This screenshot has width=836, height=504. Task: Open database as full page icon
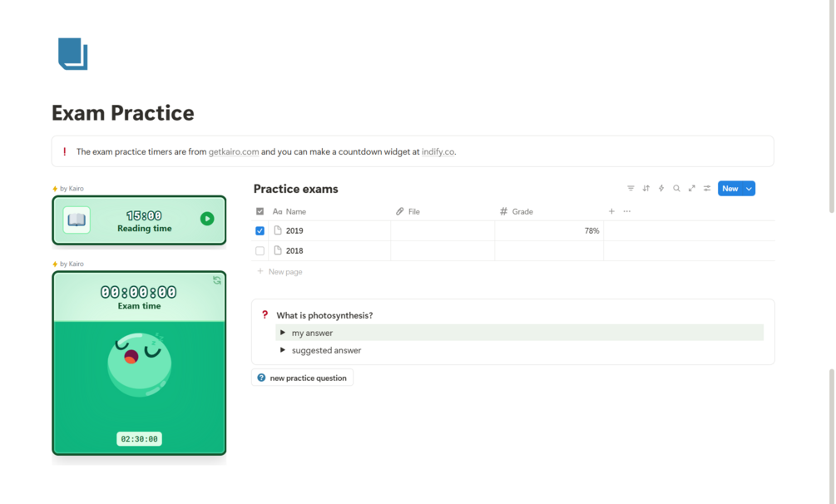[691, 188]
